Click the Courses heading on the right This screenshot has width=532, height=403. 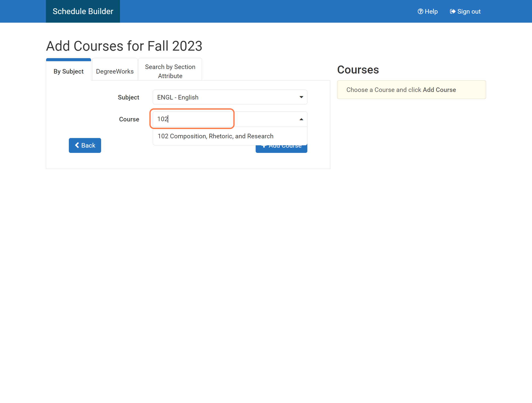(358, 70)
